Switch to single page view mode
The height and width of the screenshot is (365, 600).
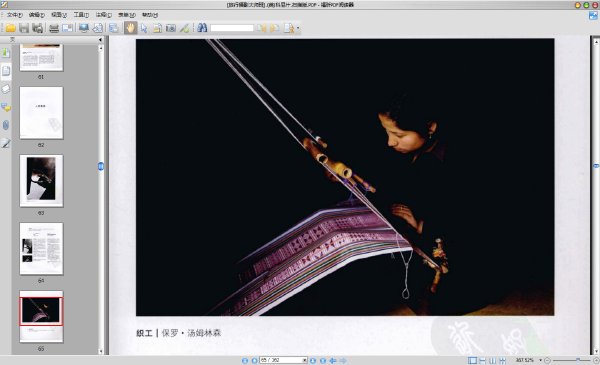(473, 360)
